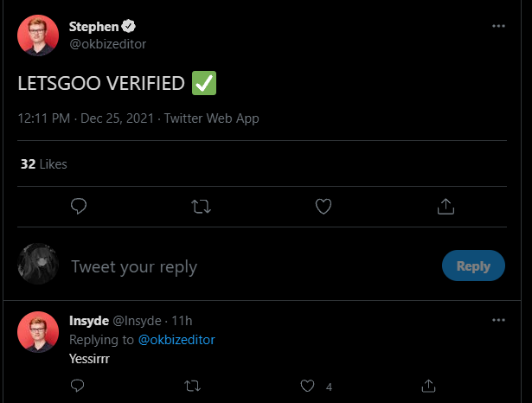This screenshot has height=403, width=532.
Task: Retweet Stephen's LETSGOO VERIFIED tweet
Action: click(200, 206)
